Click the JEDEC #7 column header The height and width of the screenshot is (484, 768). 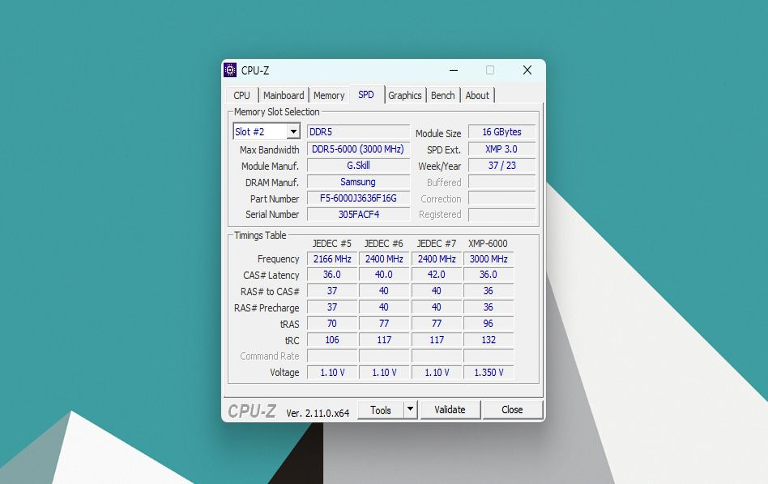click(x=436, y=243)
